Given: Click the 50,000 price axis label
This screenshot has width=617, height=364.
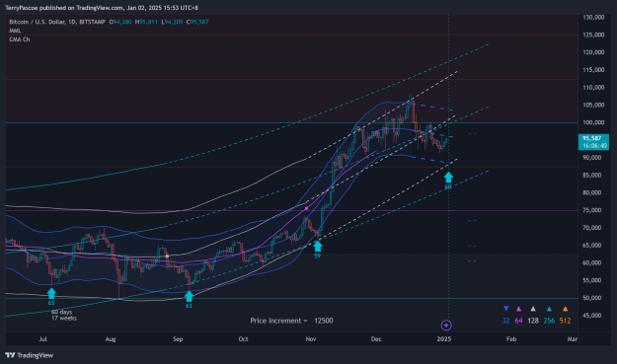Looking at the screenshot, I should click(591, 298).
